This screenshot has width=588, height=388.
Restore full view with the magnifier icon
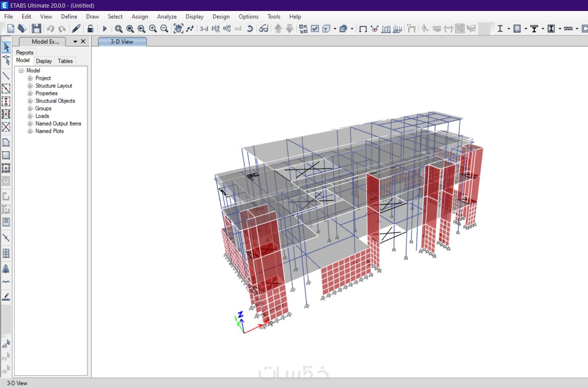(130, 29)
